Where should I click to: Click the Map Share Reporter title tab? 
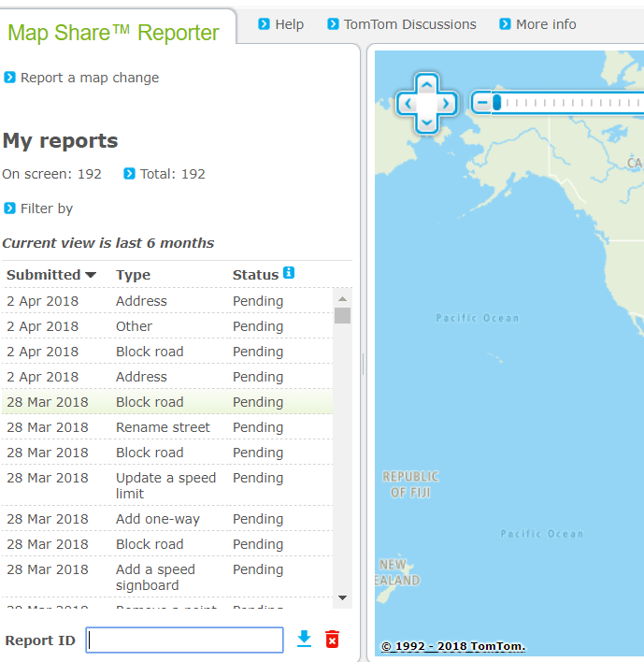(x=113, y=33)
